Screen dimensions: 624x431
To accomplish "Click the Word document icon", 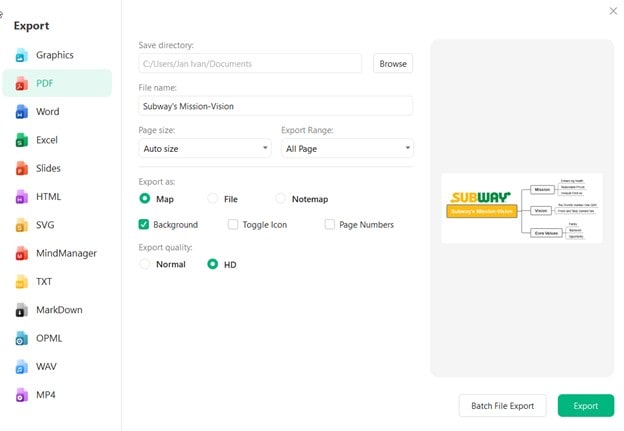I will tap(22, 112).
